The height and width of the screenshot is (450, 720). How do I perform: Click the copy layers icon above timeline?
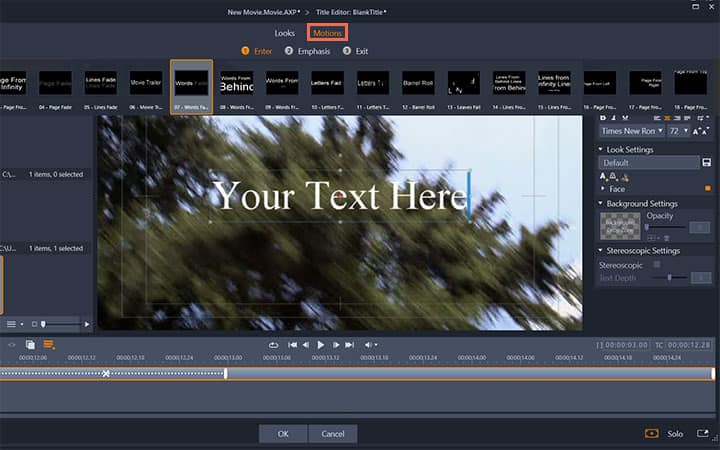click(x=30, y=344)
